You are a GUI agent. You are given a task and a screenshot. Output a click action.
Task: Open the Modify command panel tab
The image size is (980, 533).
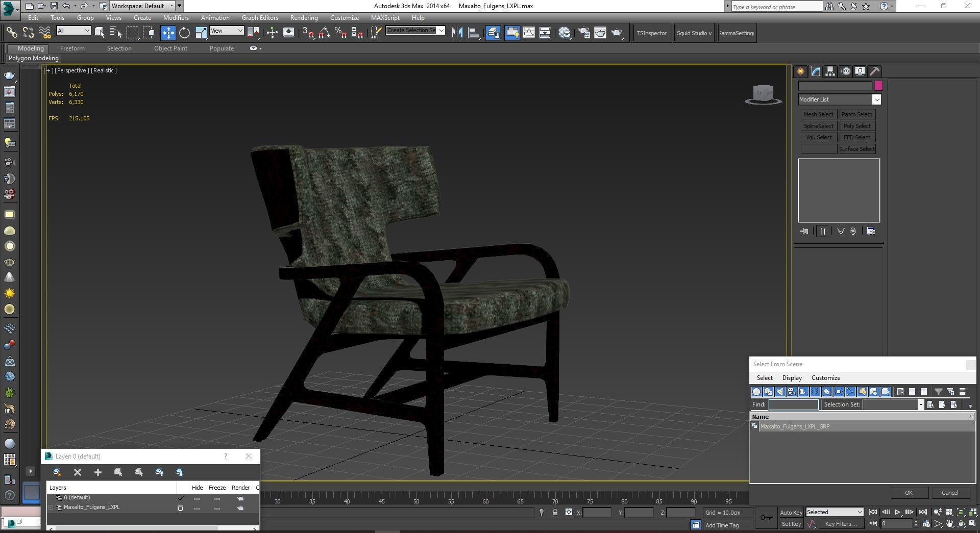click(816, 71)
